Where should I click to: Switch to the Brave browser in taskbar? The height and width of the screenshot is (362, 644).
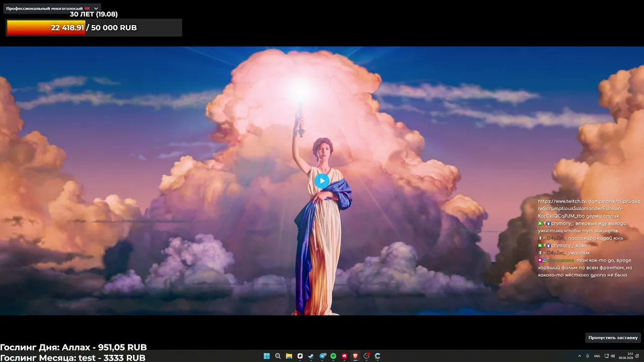(x=356, y=356)
